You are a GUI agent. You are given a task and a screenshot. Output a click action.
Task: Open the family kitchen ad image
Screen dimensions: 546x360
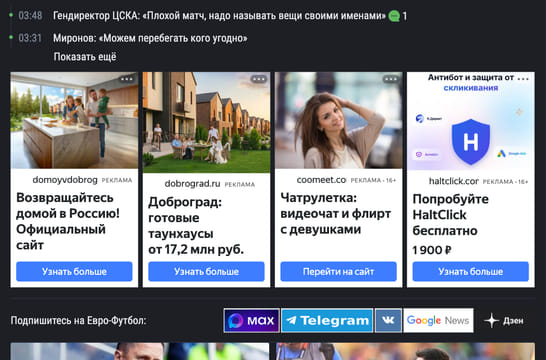click(74, 120)
